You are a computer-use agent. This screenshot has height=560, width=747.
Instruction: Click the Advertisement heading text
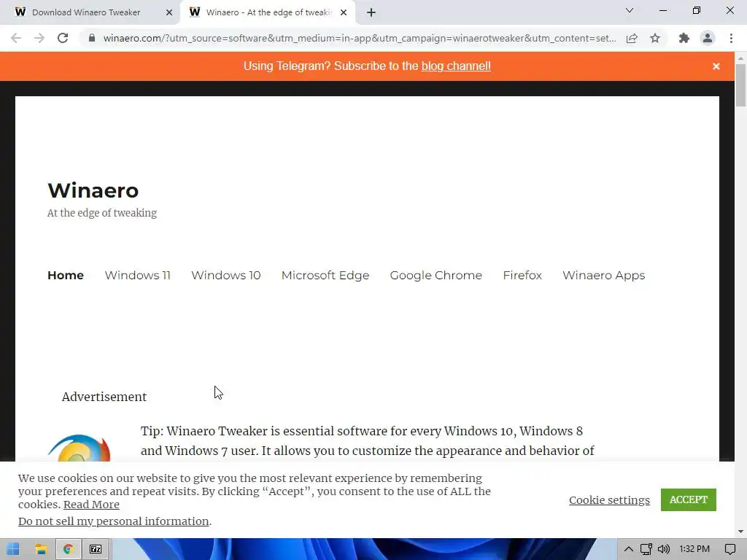(x=104, y=397)
